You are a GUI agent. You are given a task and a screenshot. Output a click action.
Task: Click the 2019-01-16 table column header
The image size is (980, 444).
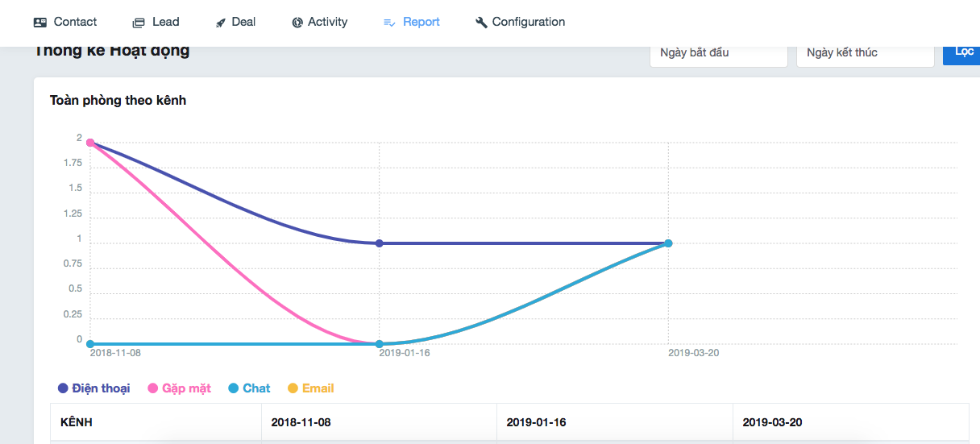click(614, 422)
